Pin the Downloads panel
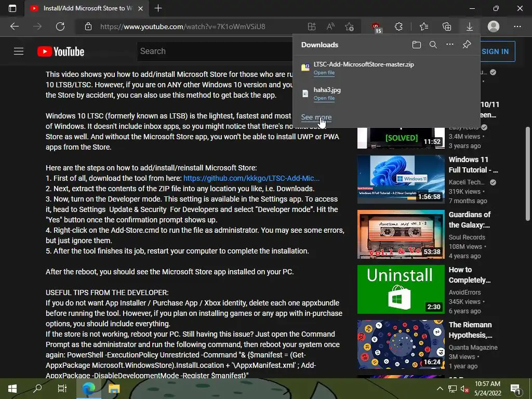The image size is (532, 399). [467, 45]
